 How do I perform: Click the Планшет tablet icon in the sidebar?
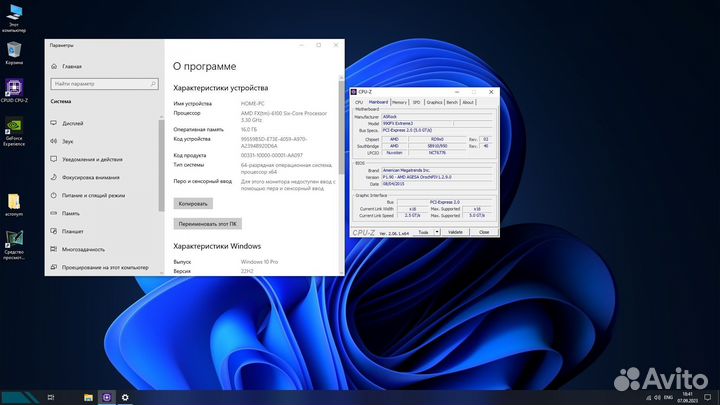[x=54, y=231]
